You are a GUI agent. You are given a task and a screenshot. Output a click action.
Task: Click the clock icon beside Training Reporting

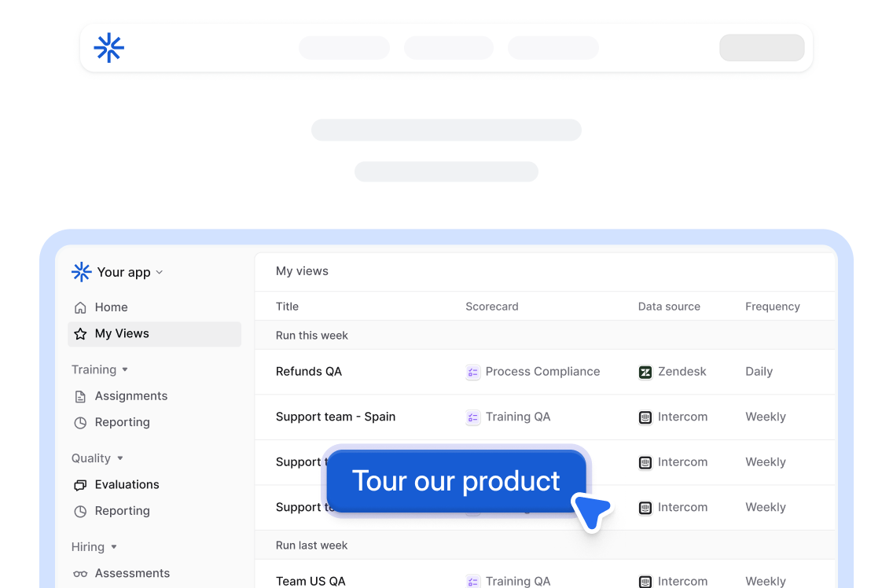tap(80, 422)
